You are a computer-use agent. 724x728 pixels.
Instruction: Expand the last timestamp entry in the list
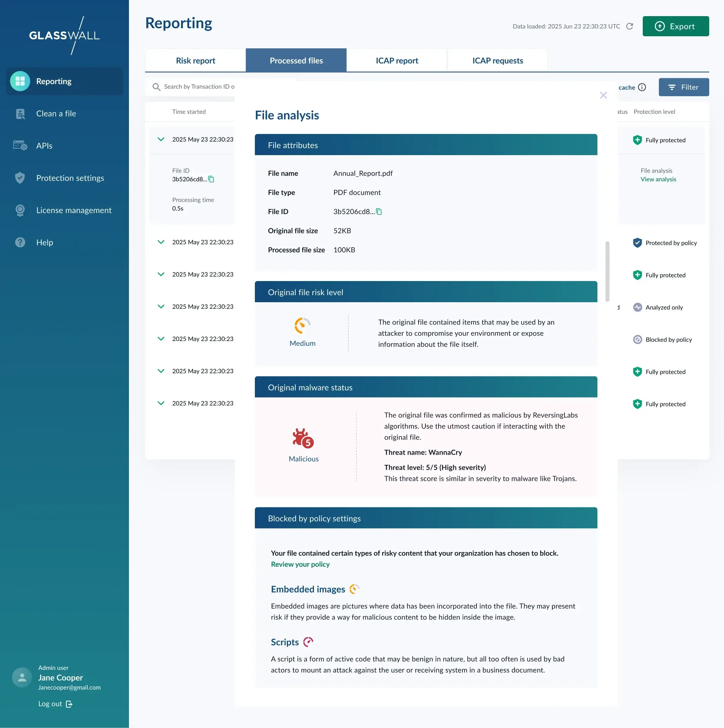161,403
